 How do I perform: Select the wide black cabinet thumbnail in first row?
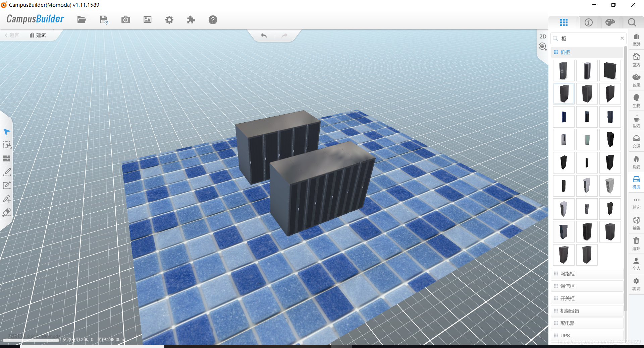point(610,71)
